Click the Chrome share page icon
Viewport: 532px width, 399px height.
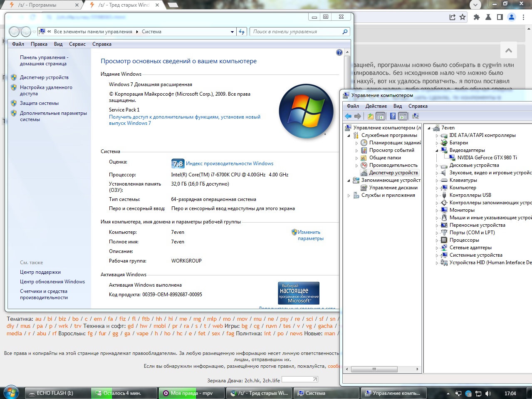point(453,17)
